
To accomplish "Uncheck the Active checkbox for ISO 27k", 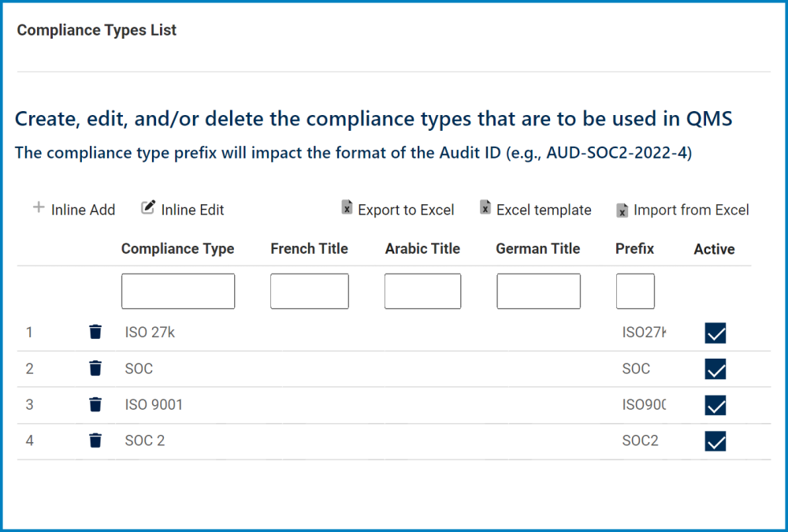I will coord(715,333).
